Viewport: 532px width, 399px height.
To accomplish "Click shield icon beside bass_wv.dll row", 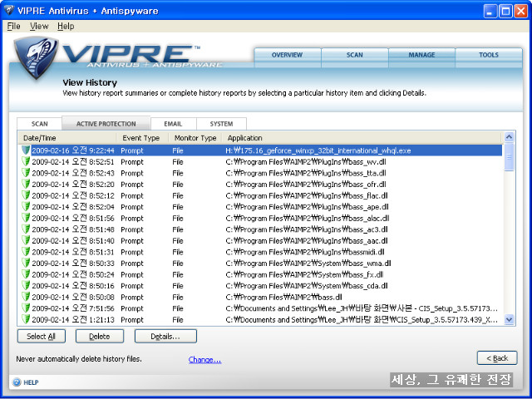I will pos(26,161).
